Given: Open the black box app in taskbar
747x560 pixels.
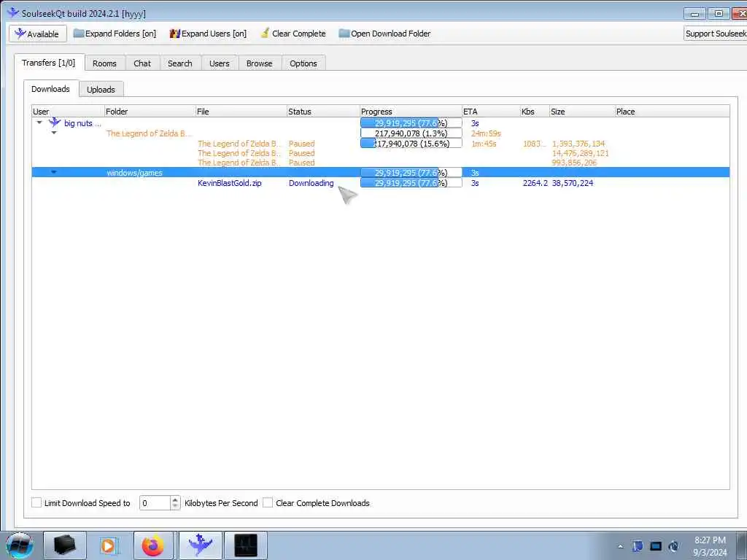Looking at the screenshot, I should (x=65, y=545).
